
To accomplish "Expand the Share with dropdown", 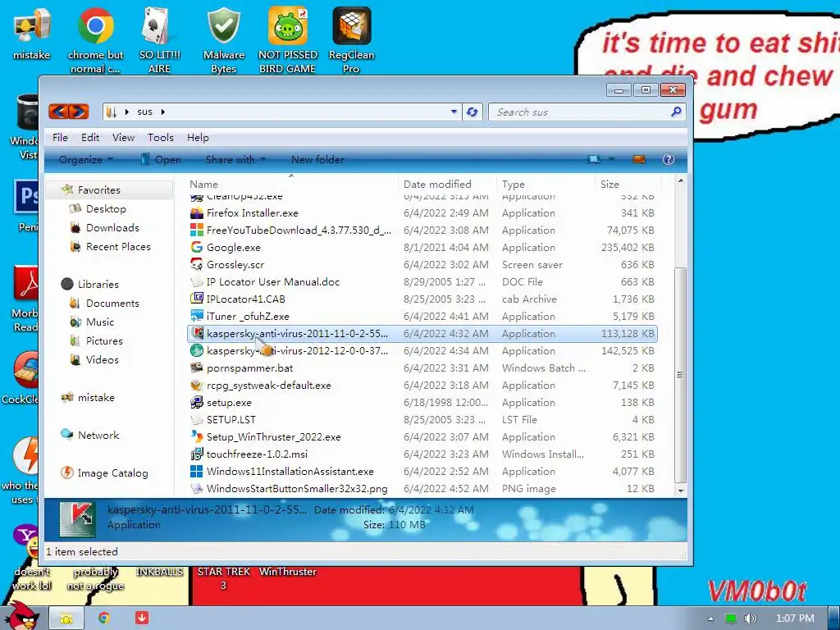I will (x=235, y=159).
